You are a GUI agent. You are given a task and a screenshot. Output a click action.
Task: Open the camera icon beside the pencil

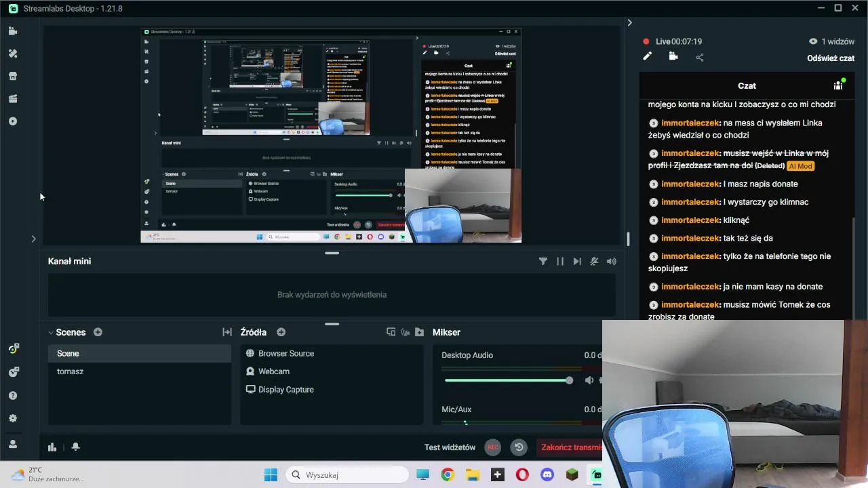click(x=673, y=57)
